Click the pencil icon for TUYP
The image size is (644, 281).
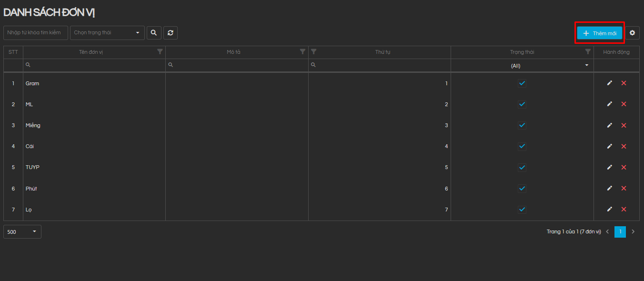[x=610, y=167]
